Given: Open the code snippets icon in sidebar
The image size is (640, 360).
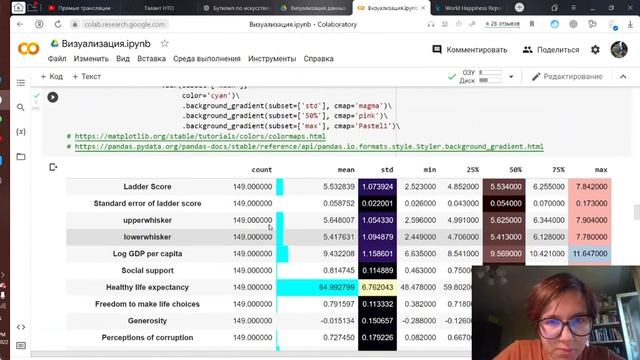Looking at the screenshot, I should (21, 327).
